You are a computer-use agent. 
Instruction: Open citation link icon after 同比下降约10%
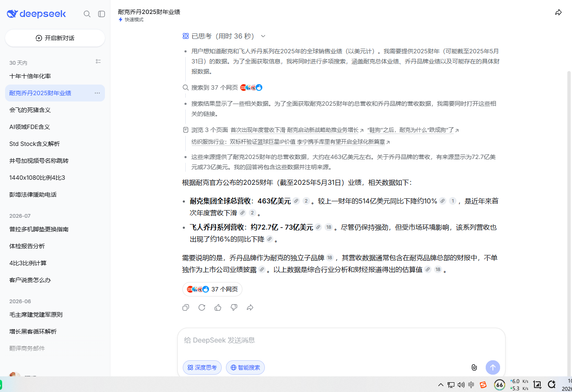[x=443, y=201]
